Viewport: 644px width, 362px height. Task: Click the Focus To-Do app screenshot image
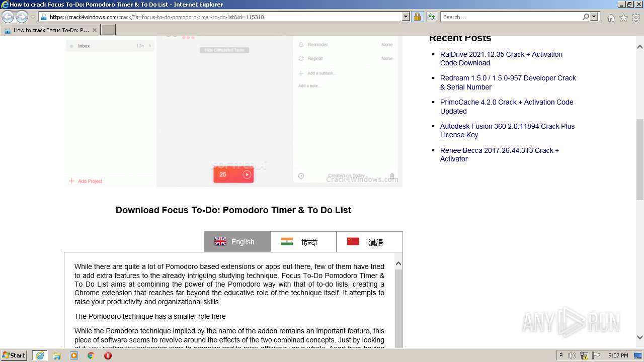coord(233,111)
